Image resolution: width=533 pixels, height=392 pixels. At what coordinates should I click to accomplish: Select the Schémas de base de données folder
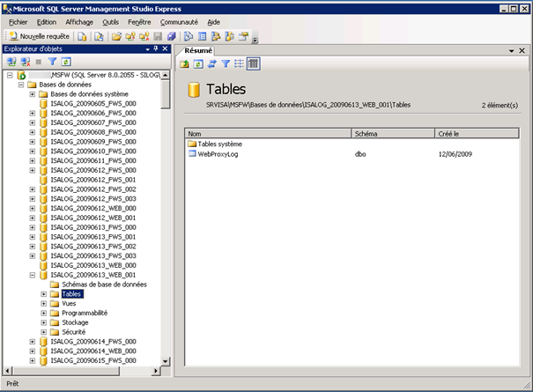(x=104, y=285)
